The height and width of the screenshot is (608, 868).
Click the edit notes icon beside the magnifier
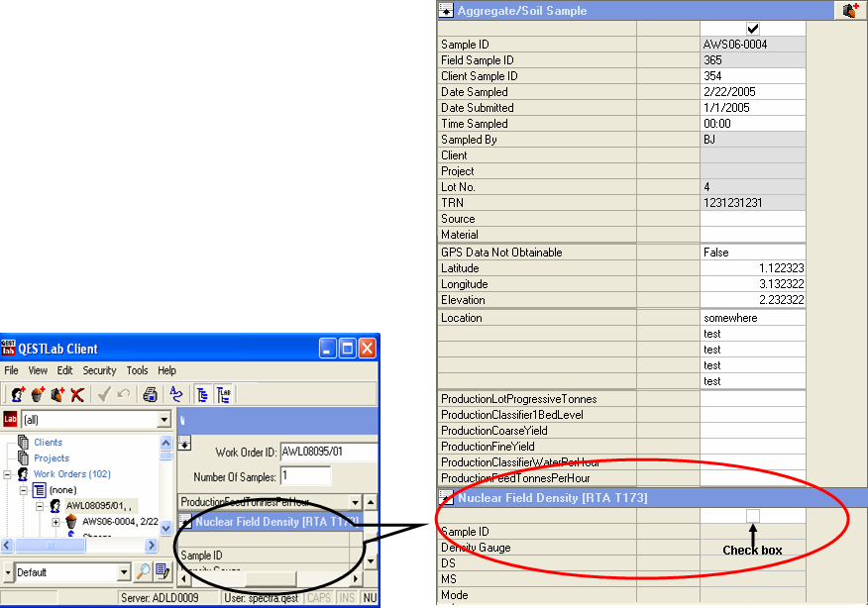[163, 572]
